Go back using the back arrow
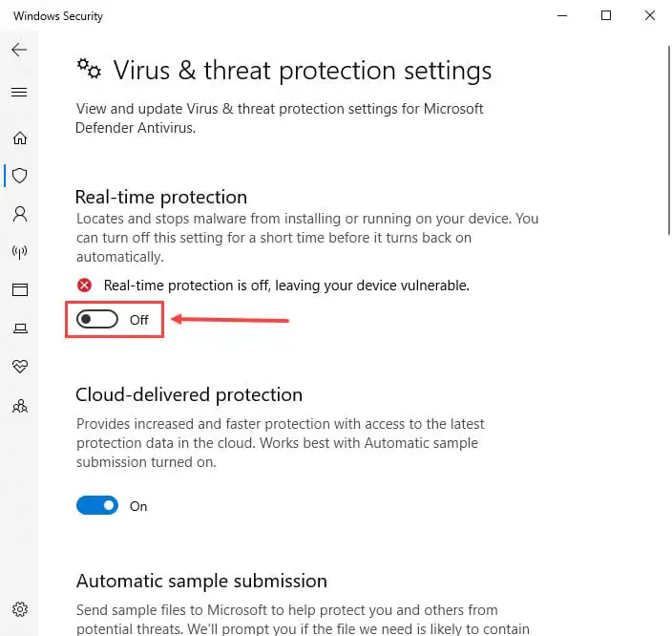Viewport: 672px width, 636px height. (x=19, y=50)
